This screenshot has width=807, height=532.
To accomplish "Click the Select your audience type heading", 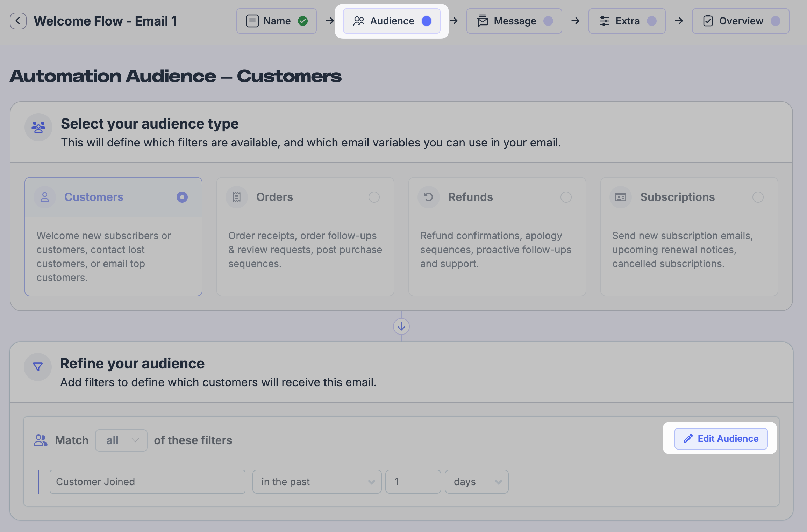I will coord(150,124).
